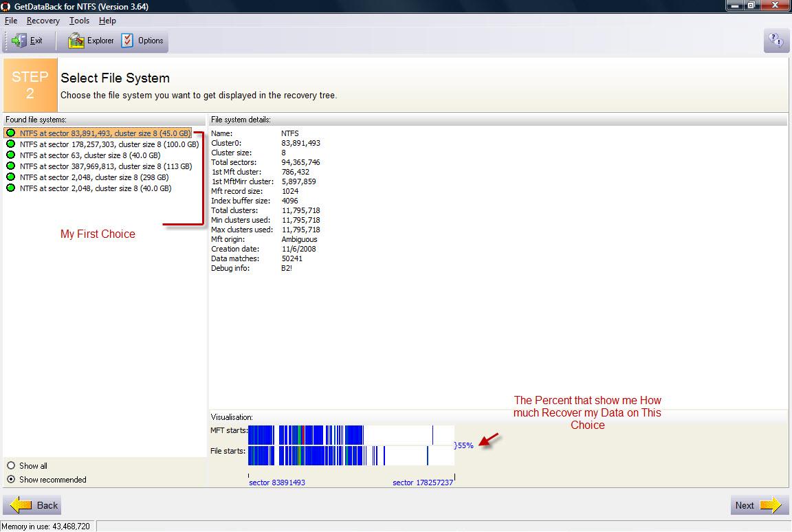Select NTFS at sector 83,891,493 (45.0 GB)
Screen dimensions: 792x532
pos(105,133)
